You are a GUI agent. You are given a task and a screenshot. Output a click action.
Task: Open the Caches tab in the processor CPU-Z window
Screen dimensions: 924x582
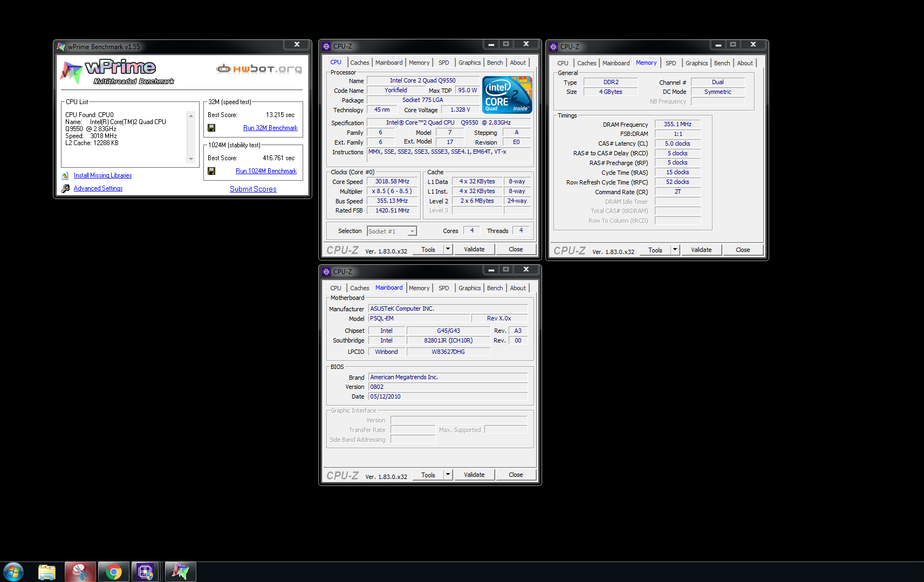point(359,63)
